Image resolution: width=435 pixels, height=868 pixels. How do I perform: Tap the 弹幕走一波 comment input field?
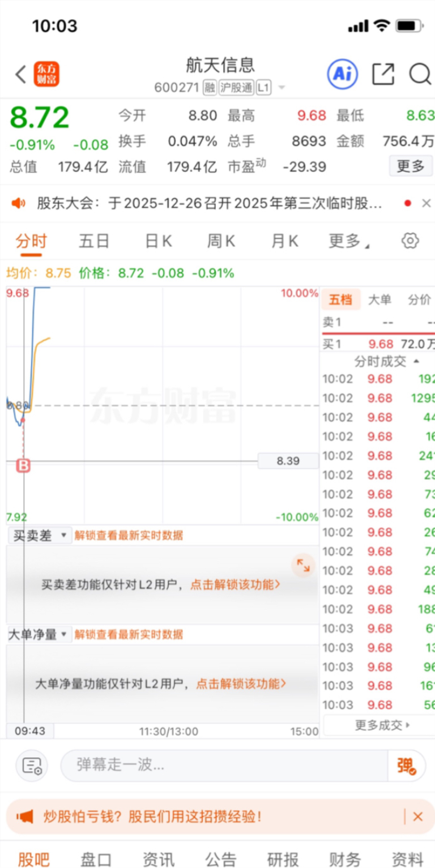pyautogui.click(x=224, y=766)
